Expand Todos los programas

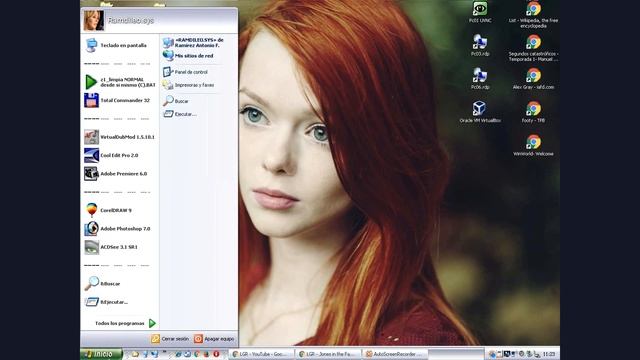(x=125, y=323)
